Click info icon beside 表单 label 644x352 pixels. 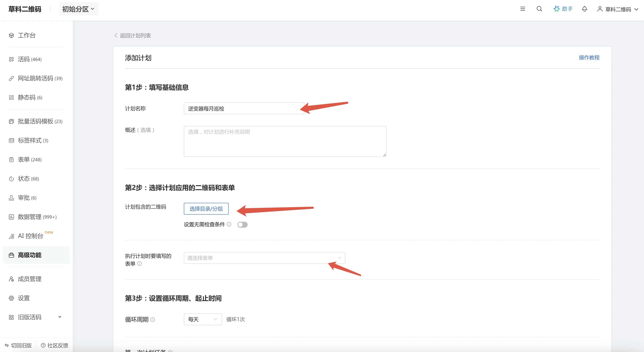point(139,263)
